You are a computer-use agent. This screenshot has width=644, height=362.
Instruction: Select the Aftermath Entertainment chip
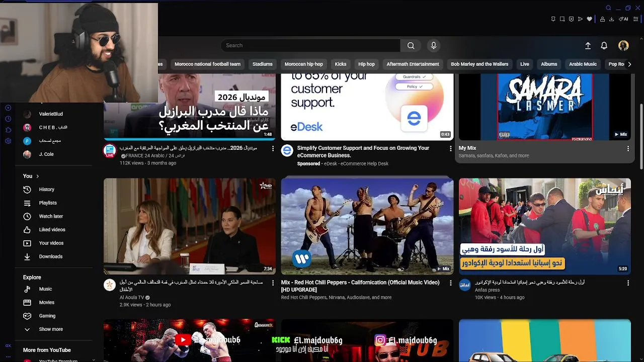413,64
